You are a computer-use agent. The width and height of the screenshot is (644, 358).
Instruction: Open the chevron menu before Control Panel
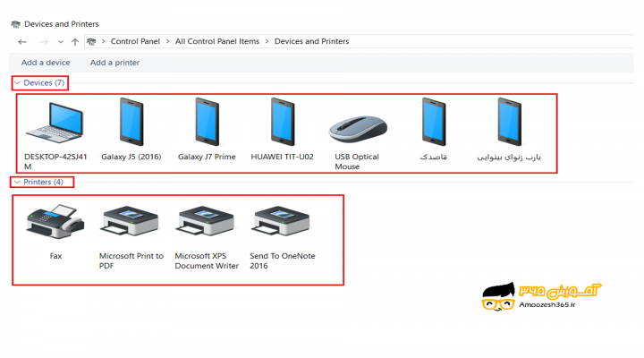click(x=104, y=41)
